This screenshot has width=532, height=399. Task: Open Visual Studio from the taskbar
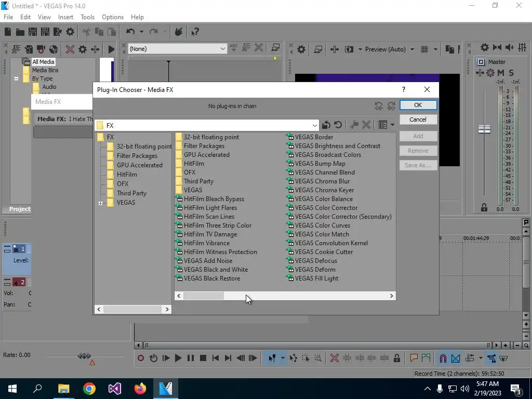pos(115,389)
